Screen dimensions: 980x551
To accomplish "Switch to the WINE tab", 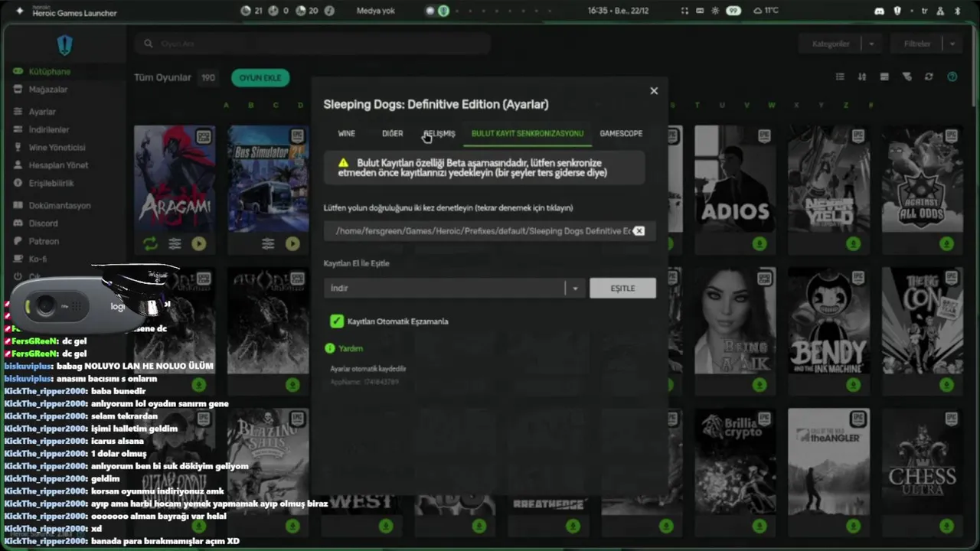I will point(346,133).
